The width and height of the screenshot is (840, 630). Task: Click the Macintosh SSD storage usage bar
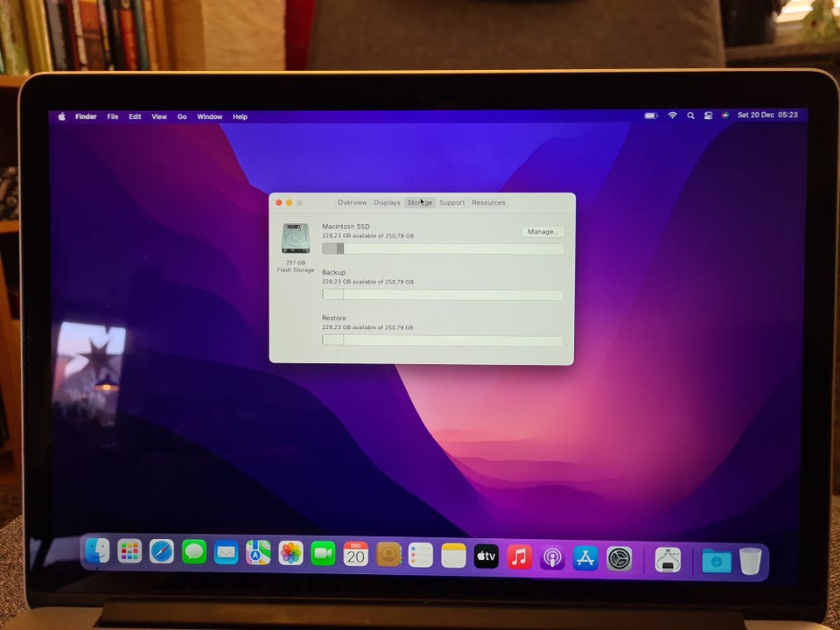pyautogui.click(x=443, y=248)
